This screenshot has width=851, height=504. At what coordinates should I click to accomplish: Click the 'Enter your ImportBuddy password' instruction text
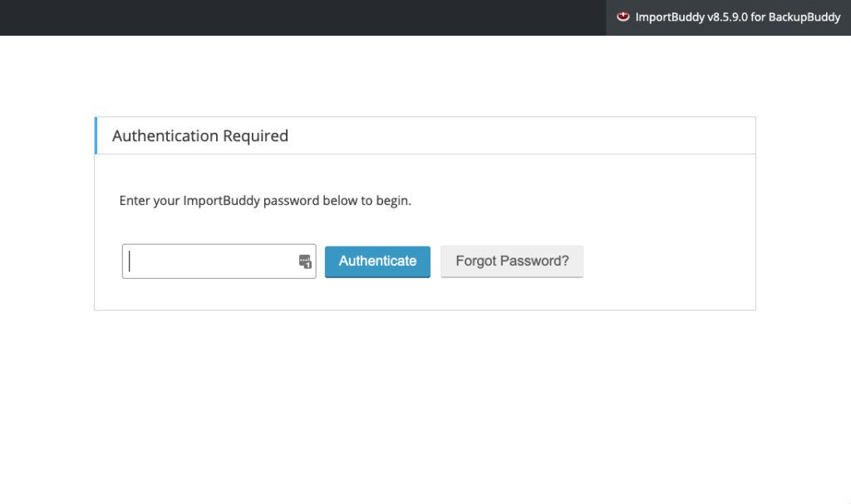click(265, 201)
